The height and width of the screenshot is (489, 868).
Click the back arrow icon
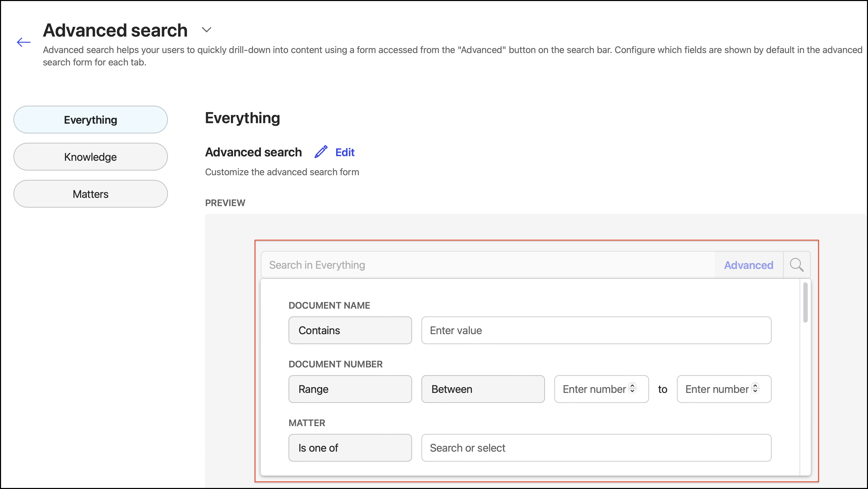tap(24, 42)
